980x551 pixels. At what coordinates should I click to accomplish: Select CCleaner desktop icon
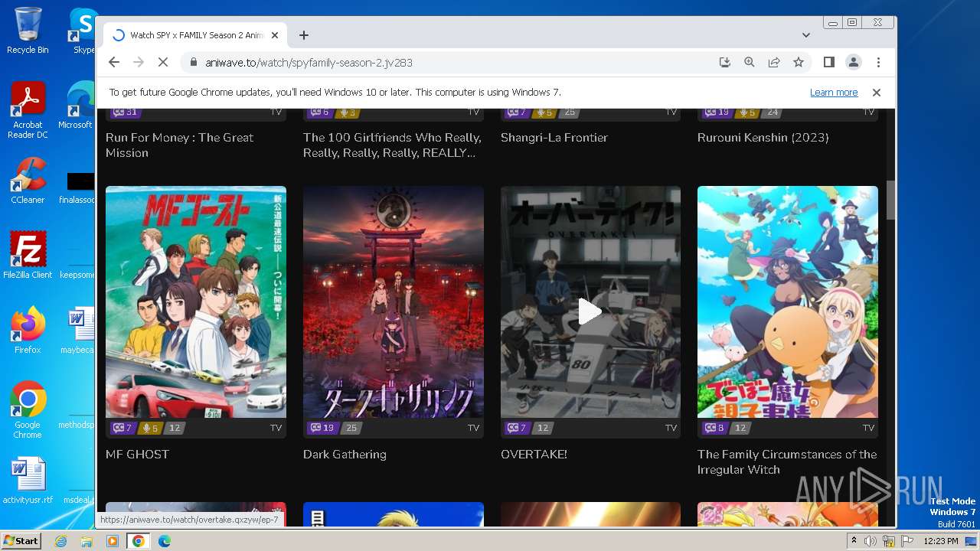tap(28, 181)
